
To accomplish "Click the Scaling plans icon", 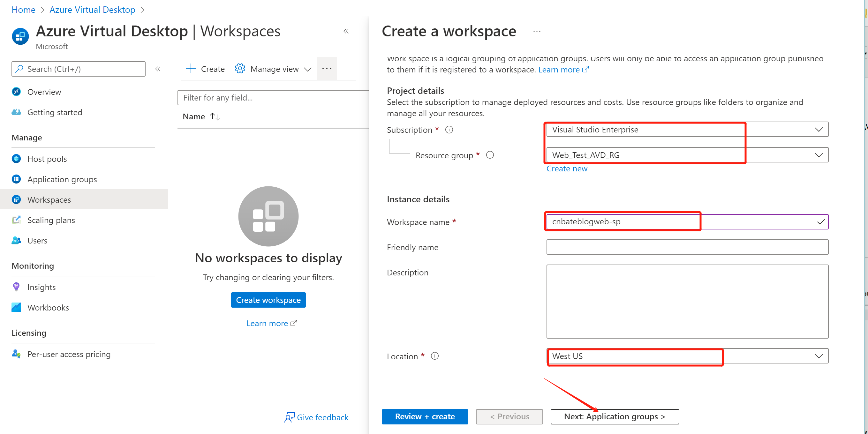I will click(x=16, y=220).
